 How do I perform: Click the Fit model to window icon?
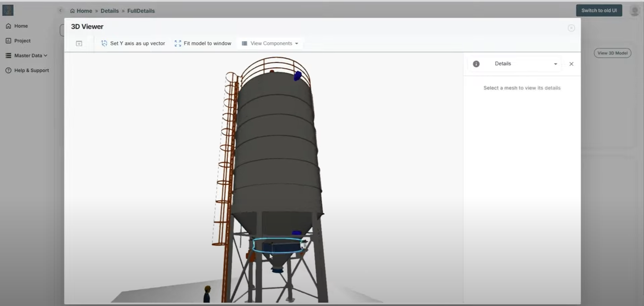click(178, 44)
